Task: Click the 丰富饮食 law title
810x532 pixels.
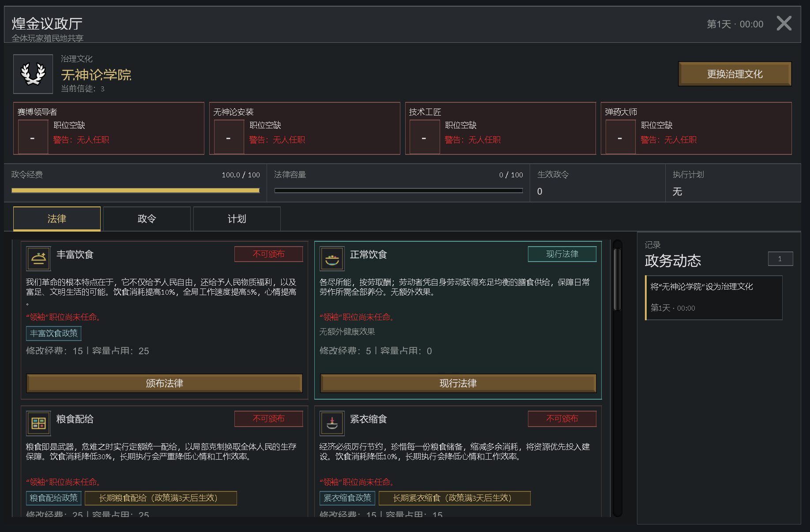Action: pos(75,255)
